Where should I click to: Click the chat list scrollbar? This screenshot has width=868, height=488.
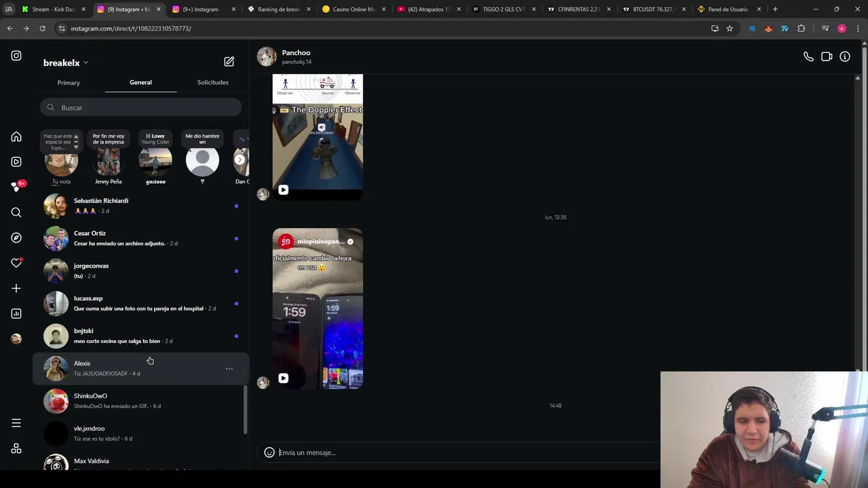(245, 410)
